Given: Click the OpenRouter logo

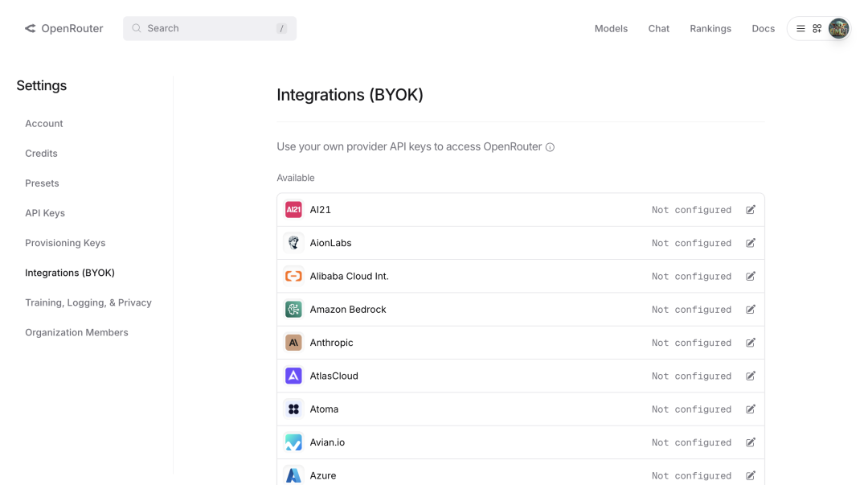Looking at the screenshot, I should tap(30, 28).
